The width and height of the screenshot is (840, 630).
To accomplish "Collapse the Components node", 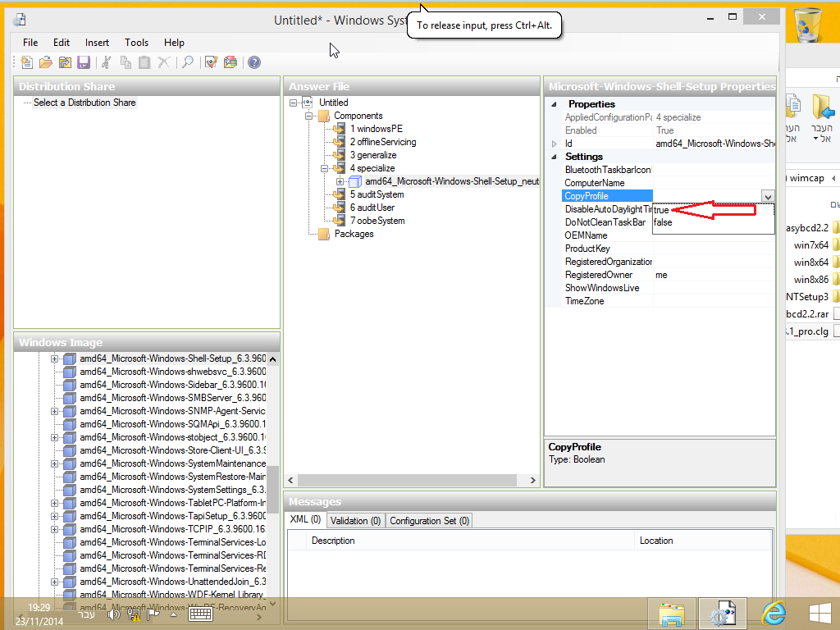I will point(308,116).
